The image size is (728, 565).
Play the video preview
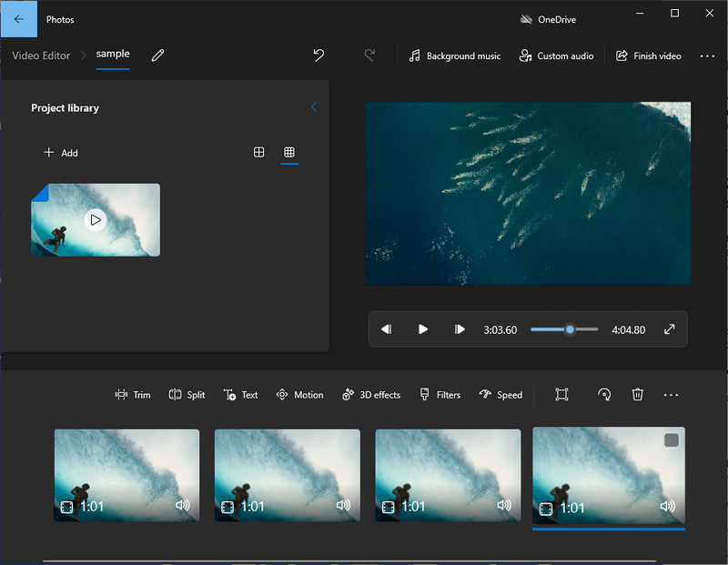coord(422,329)
